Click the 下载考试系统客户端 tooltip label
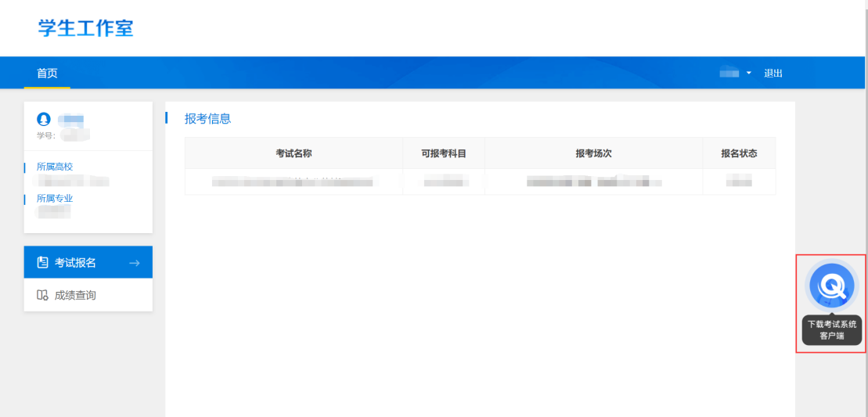This screenshot has width=868, height=417. point(832,329)
